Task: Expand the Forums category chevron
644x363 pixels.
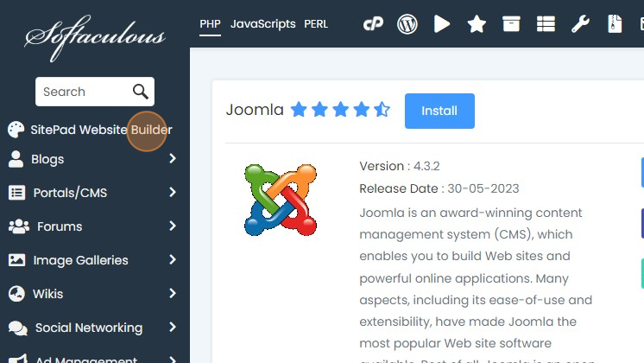Action: point(173,226)
